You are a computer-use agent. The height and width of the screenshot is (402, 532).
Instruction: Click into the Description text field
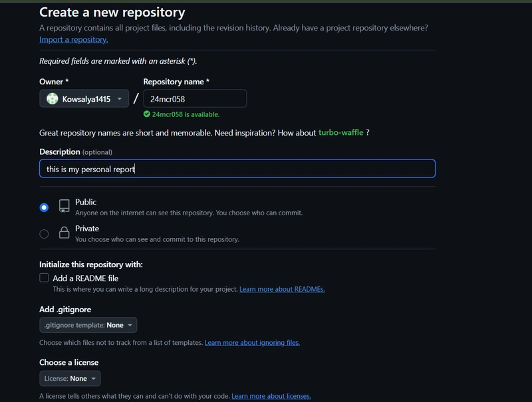click(237, 169)
